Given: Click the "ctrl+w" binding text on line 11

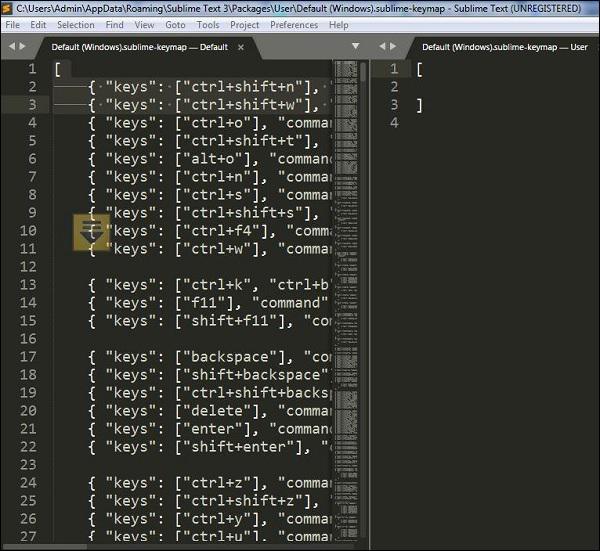Looking at the screenshot, I should (217, 249).
